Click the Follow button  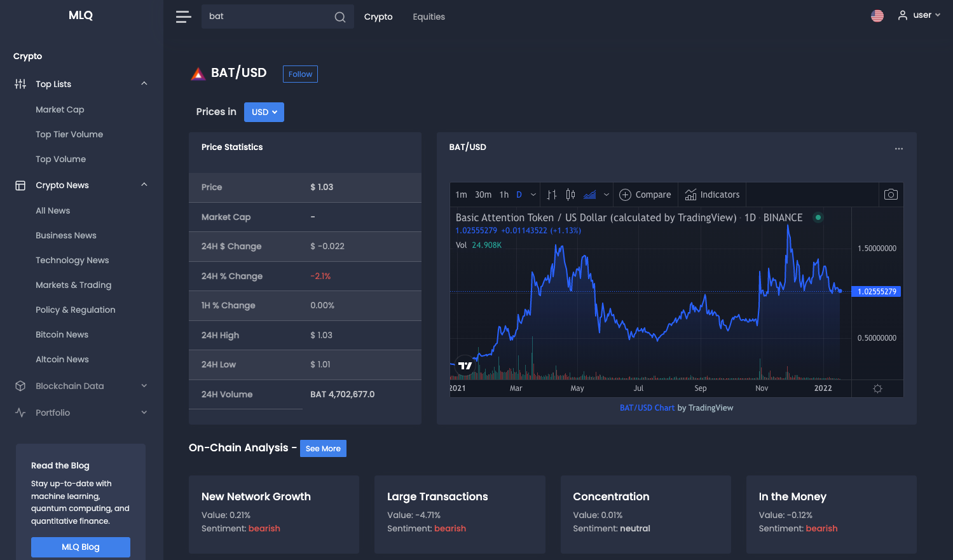[300, 74]
